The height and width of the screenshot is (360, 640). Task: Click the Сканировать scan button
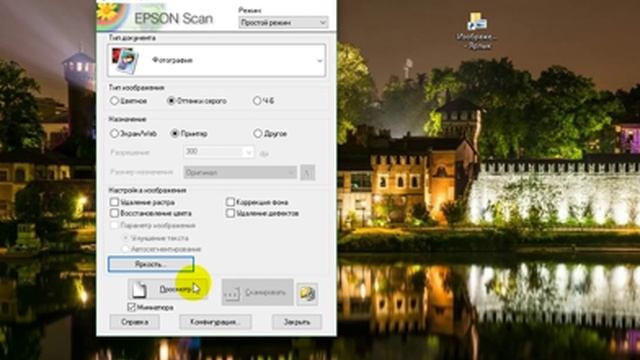coord(258,292)
